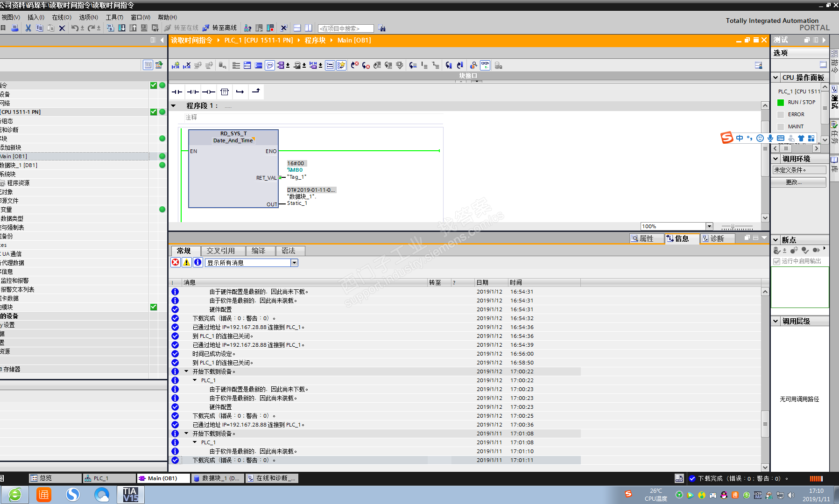Insert network icon in block editor toolbar
The height and width of the screenshot is (504, 839).
[176, 65]
